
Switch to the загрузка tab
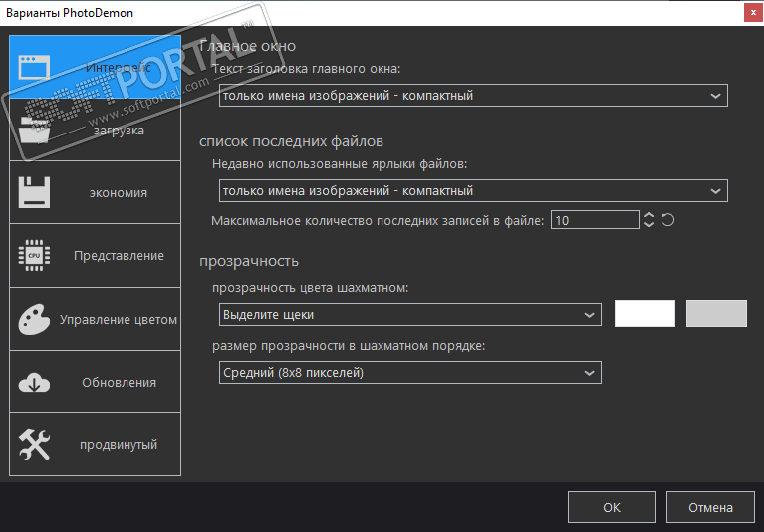click(x=95, y=130)
